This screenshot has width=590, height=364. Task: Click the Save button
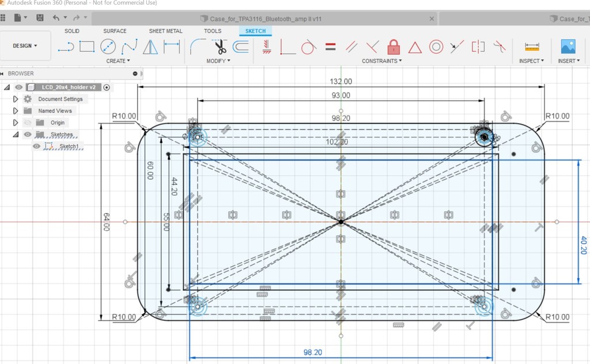pyautogui.click(x=40, y=18)
